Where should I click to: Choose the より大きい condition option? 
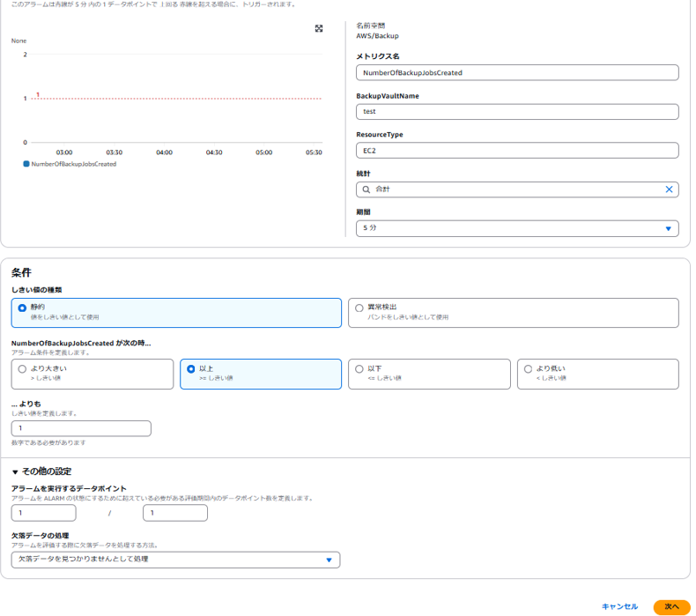pos(22,369)
